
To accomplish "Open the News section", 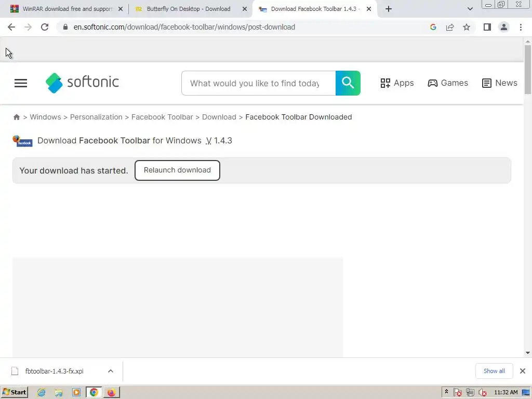I will click(500, 83).
